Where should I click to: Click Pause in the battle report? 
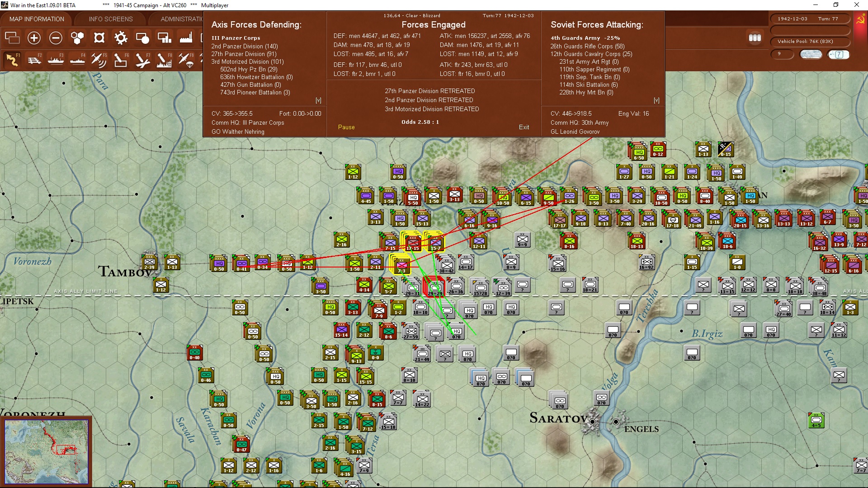point(346,127)
